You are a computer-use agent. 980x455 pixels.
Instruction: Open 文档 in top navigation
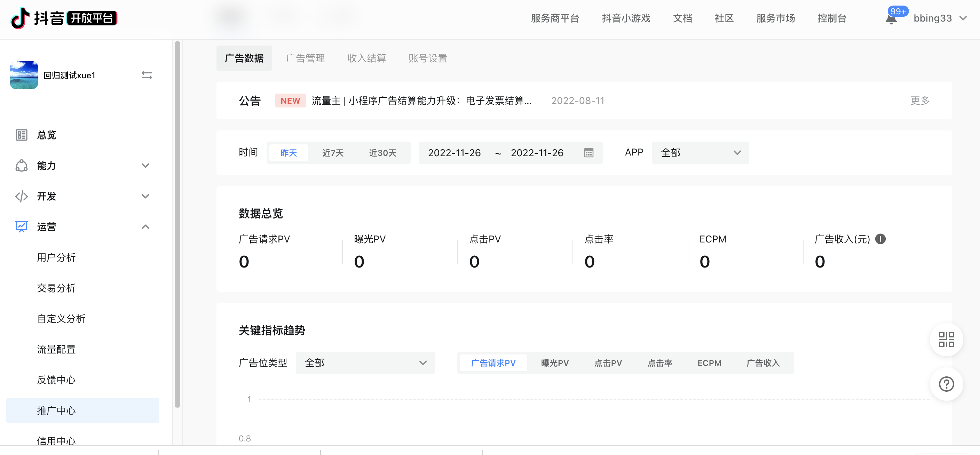click(682, 18)
